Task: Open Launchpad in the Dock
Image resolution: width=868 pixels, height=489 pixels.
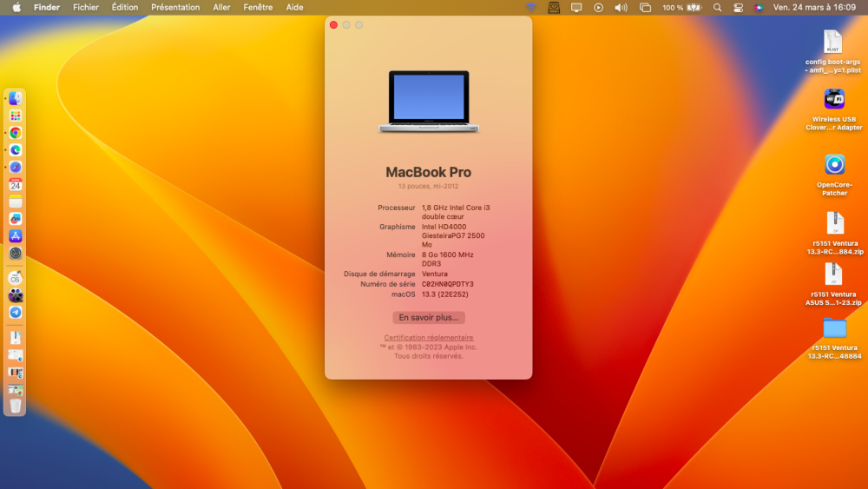Action: tap(16, 116)
